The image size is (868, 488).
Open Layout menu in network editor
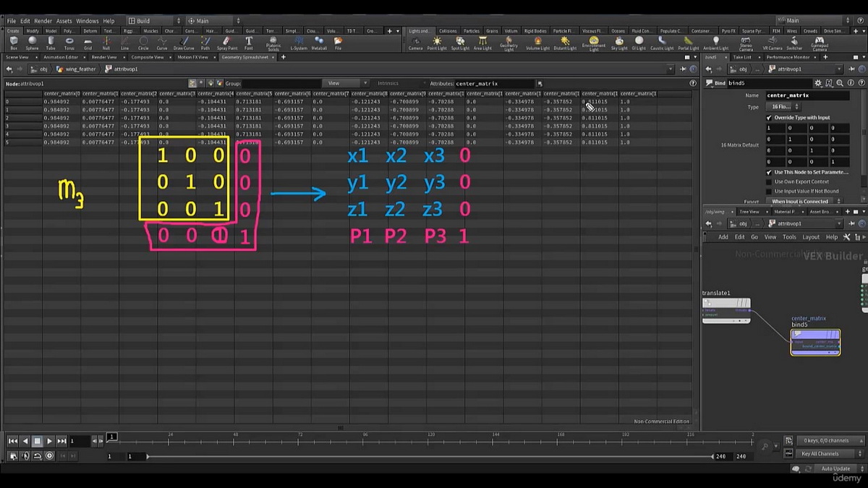[x=811, y=237]
